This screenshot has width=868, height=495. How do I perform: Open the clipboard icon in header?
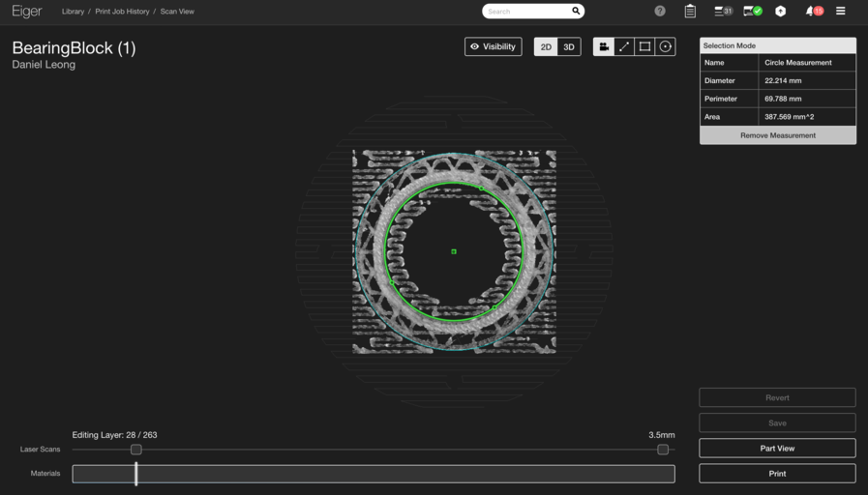[x=690, y=12]
